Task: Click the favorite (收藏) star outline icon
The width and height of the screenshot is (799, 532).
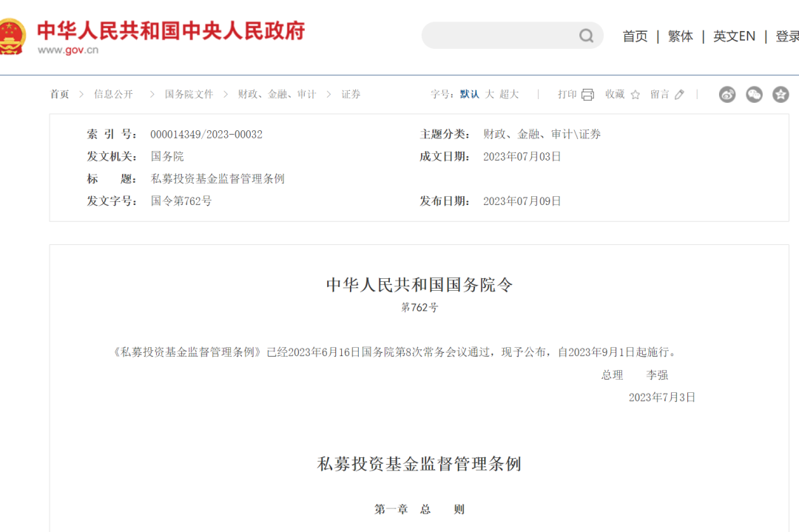Action: [635, 95]
